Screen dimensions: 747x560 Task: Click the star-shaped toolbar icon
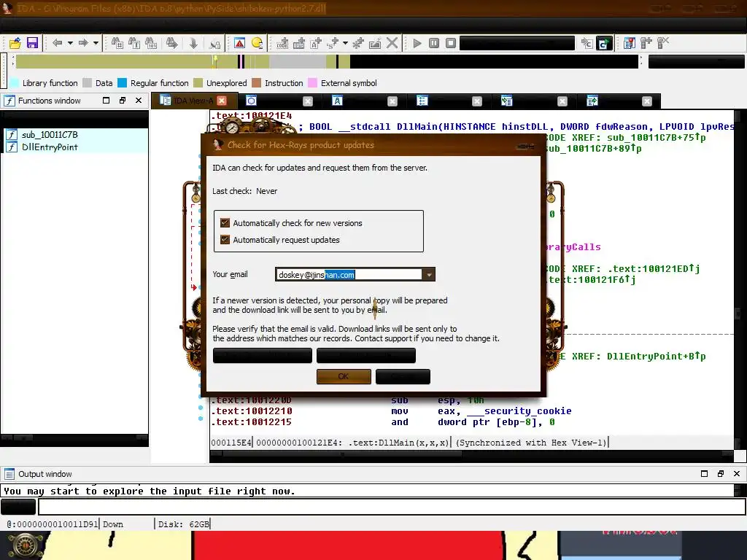pos(357,43)
